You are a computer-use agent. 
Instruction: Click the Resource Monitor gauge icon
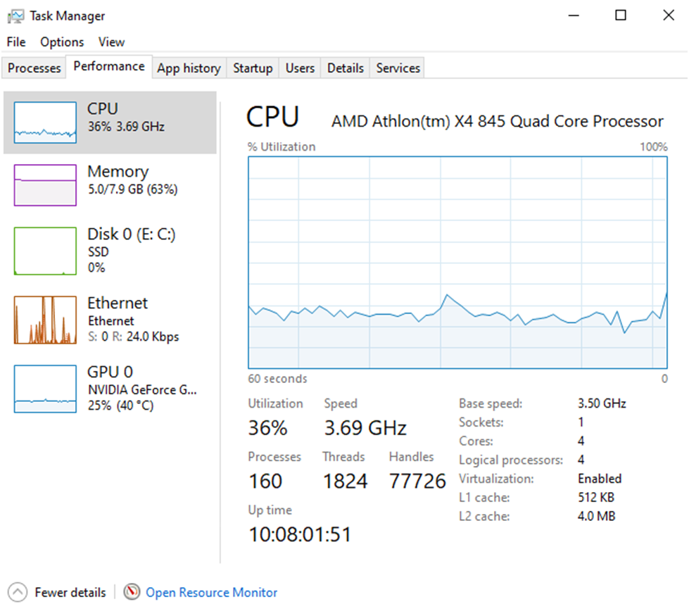[132, 592]
